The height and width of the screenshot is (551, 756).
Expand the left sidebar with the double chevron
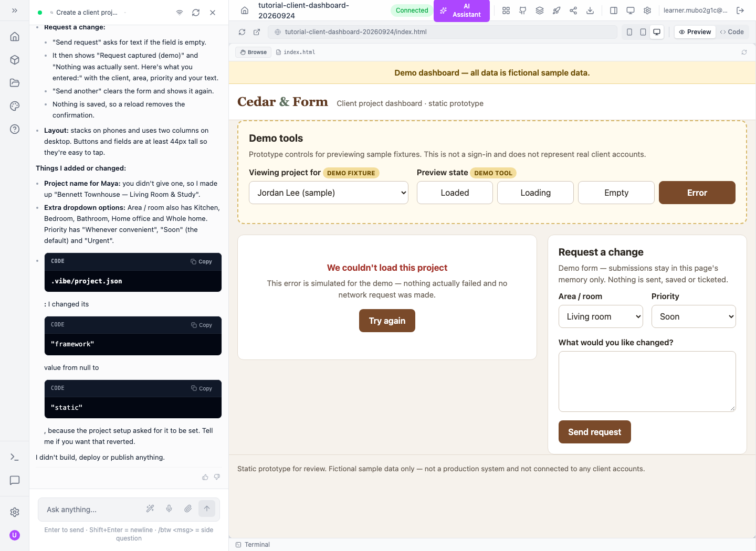pyautogui.click(x=15, y=10)
